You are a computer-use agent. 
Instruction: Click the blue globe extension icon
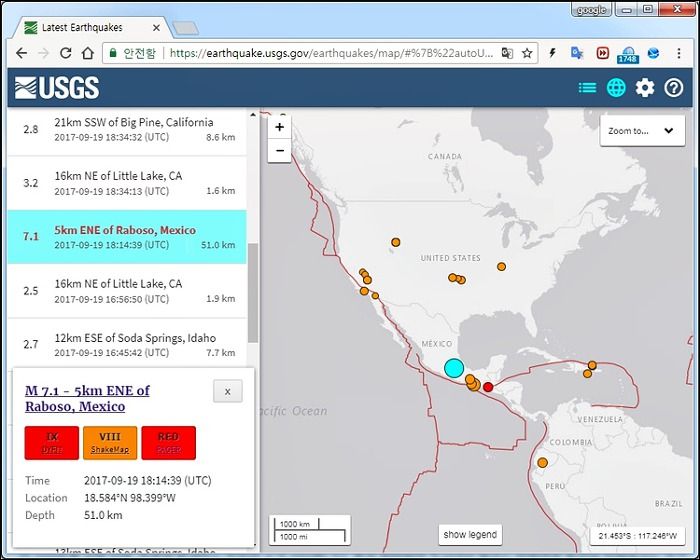point(654,53)
